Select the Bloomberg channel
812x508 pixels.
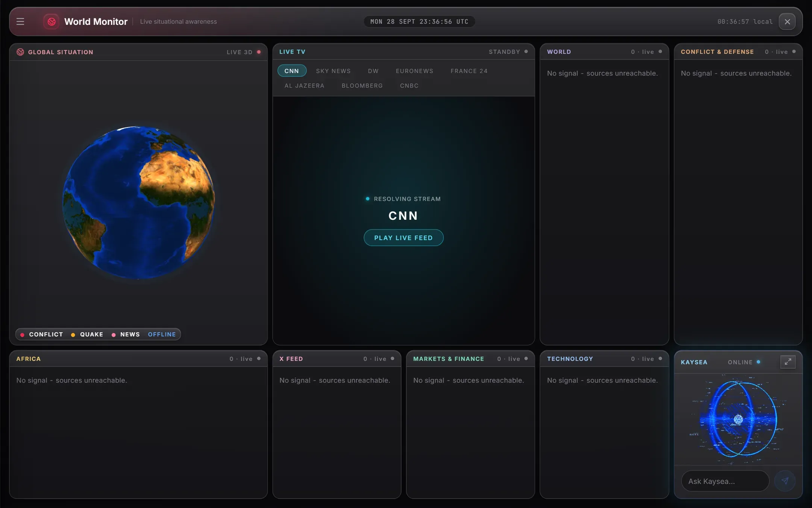point(362,85)
